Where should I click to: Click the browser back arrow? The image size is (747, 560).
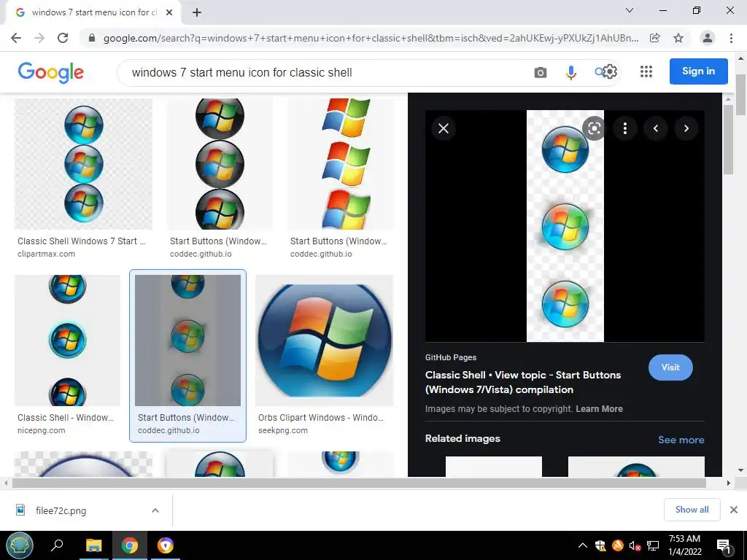click(x=16, y=38)
